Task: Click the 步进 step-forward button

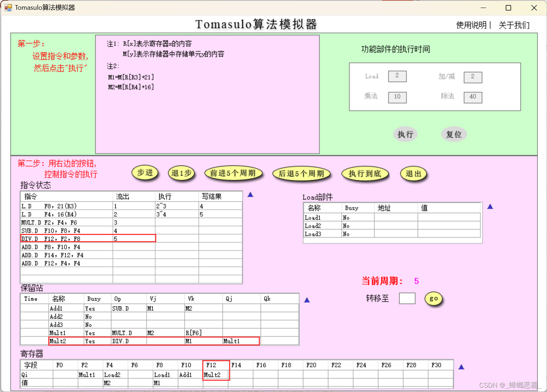Action: [x=145, y=173]
